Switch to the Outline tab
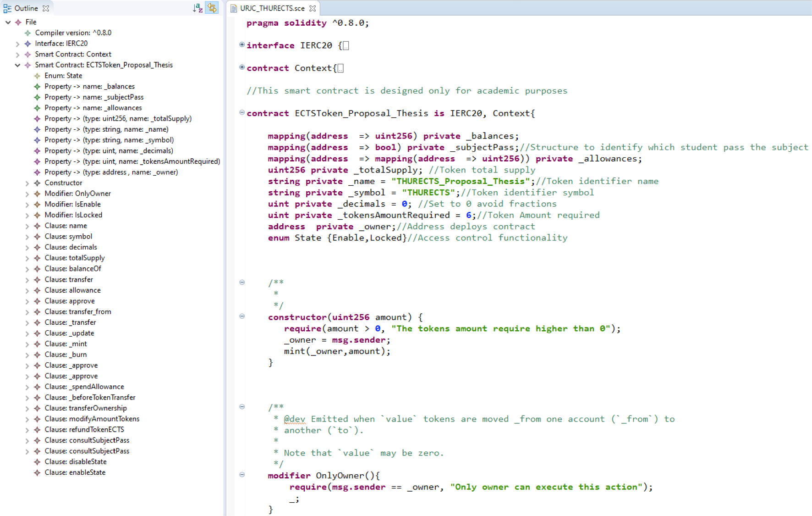Viewport: 812px width, 516px height. click(26, 8)
